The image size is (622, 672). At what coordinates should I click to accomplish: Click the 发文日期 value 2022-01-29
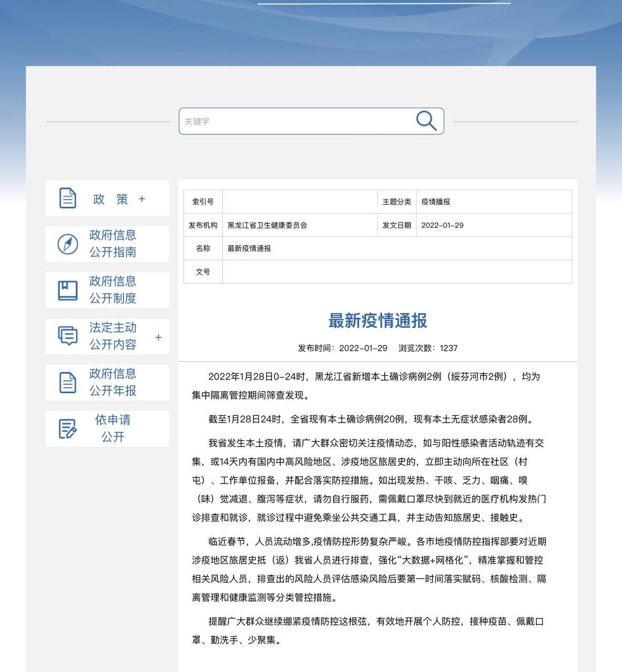click(494, 225)
